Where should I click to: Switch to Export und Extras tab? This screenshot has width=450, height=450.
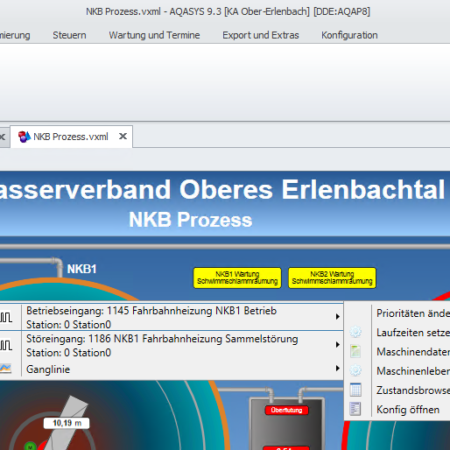(261, 35)
